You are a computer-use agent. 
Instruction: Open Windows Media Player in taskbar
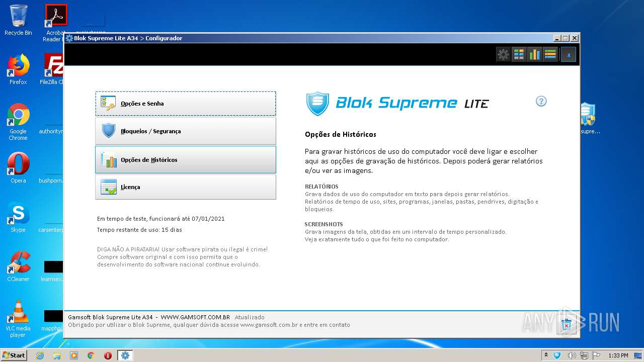click(74, 355)
